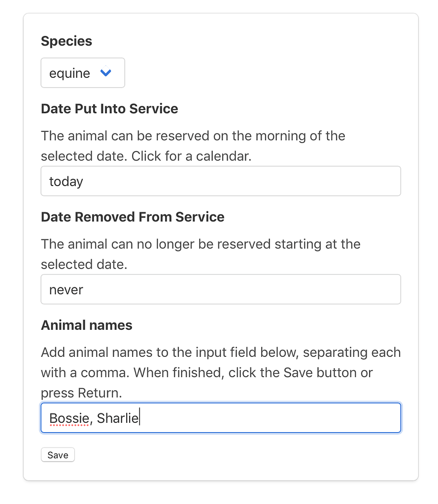
Task: Click the Save button
Action: click(x=58, y=455)
